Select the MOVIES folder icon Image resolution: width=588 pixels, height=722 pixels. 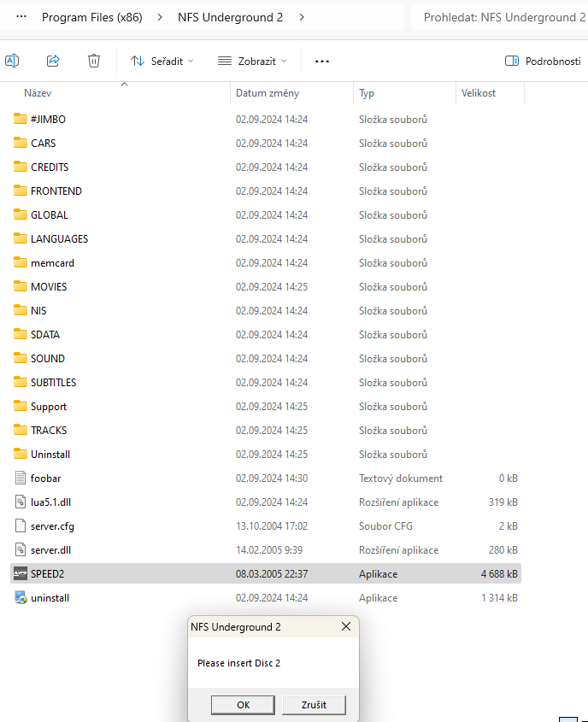[21, 286]
